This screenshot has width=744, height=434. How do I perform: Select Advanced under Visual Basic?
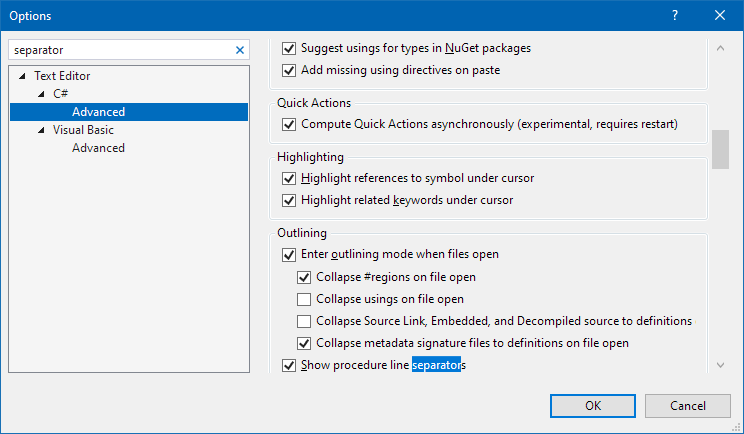click(98, 148)
